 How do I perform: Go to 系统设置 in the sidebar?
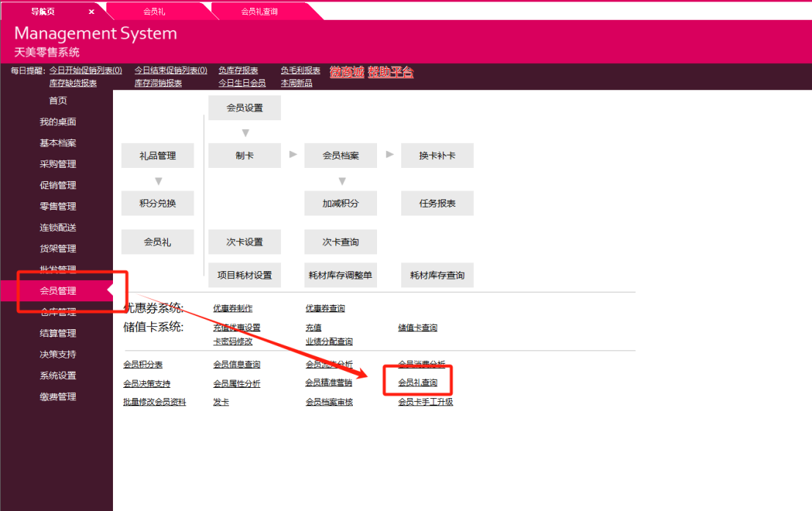click(x=58, y=375)
